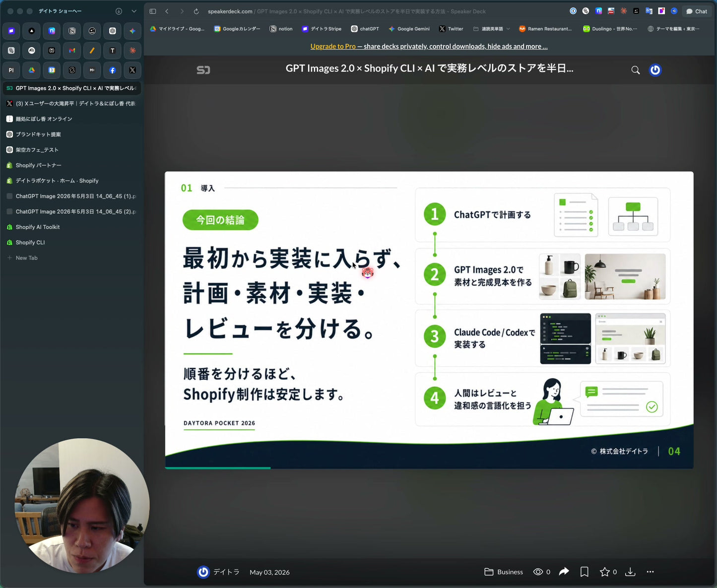This screenshot has width=717, height=588.
Task: Open the pinned Google Gemini sparkle icon
Action: (x=132, y=31)
